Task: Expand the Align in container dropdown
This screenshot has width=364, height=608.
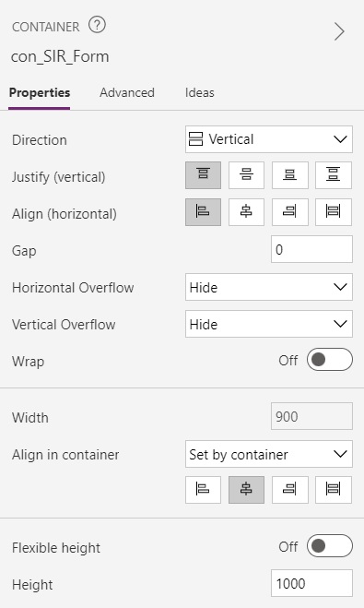Action: click(x=269, y=454)
